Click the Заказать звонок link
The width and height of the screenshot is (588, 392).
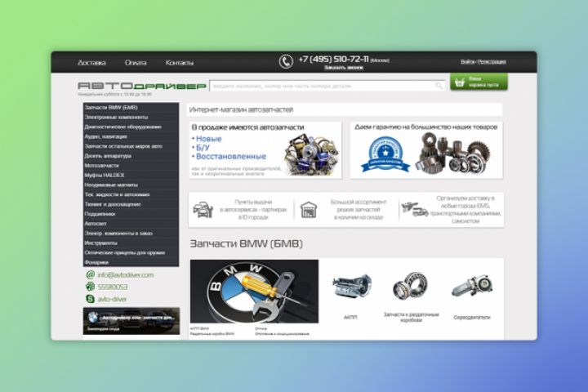[344, 68]
